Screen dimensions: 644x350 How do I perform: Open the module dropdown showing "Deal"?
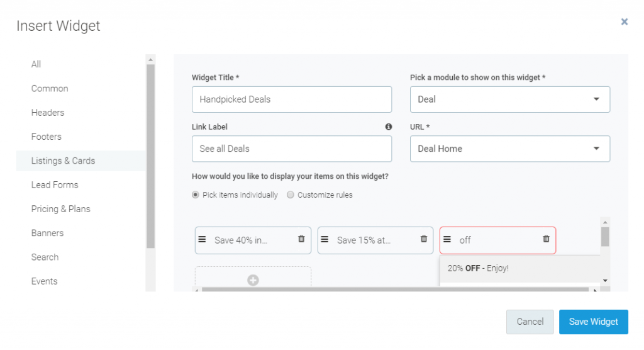509,99
